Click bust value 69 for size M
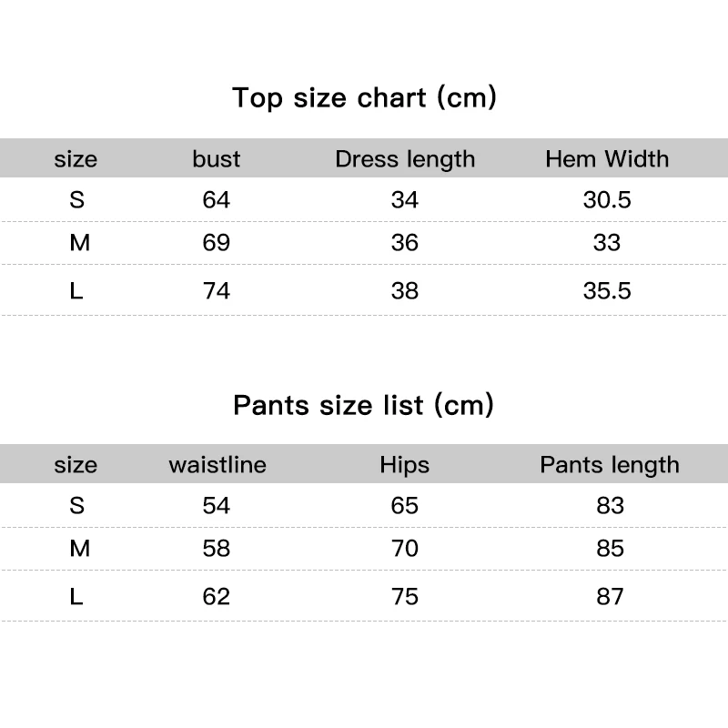 [217, 243]
